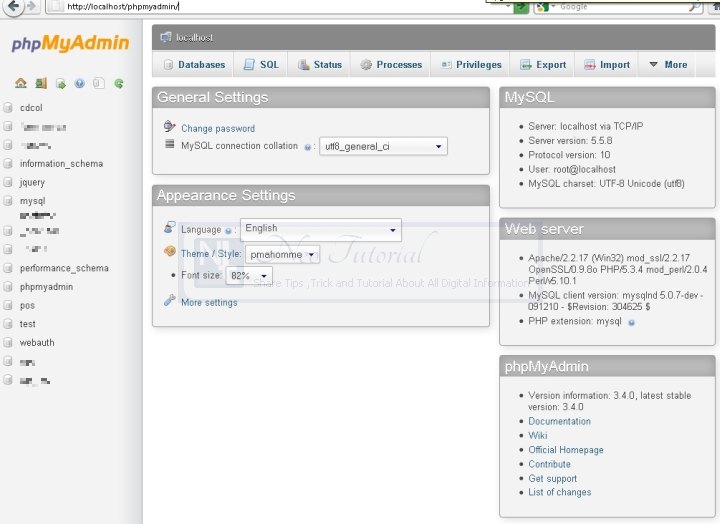The width and height of the screenshot is (720, 524).
Task: Select the performance_schema database
Action: [64, 268]
